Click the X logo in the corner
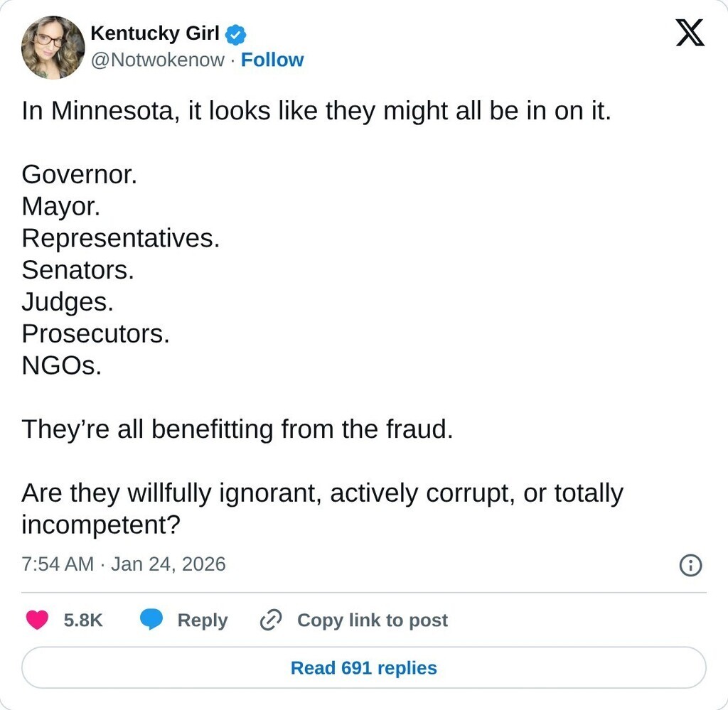 click(690, 33)
